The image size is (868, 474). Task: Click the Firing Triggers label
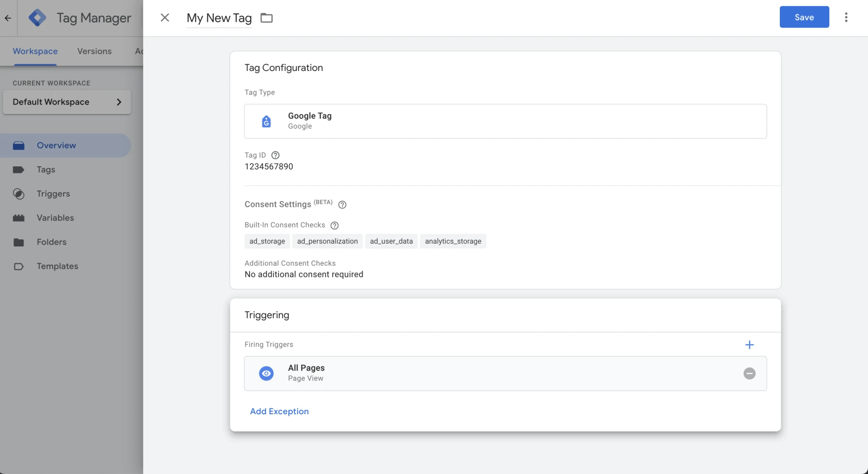[x=269, y=344]
